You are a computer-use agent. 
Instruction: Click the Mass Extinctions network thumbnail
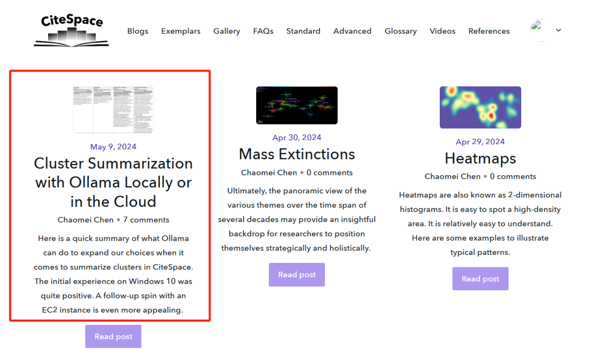(297, 105)
